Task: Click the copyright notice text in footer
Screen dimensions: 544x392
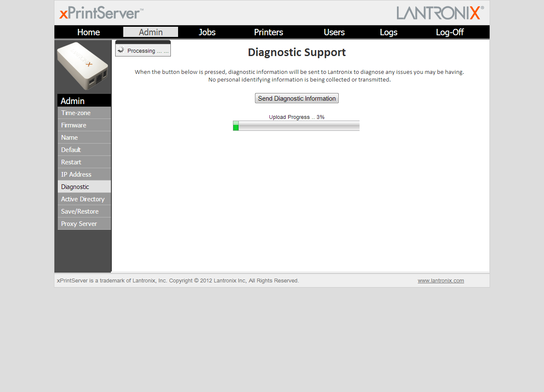Action: [x=178, y=281]
